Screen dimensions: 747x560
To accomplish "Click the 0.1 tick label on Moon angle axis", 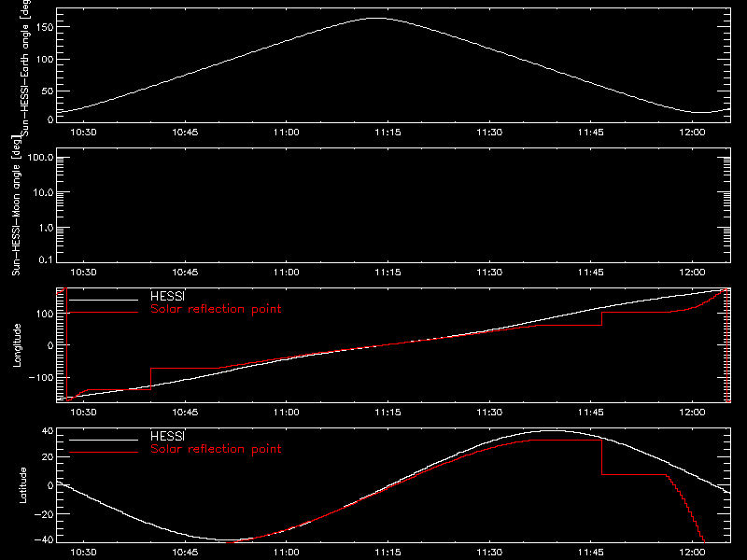I will click(46, 259).
